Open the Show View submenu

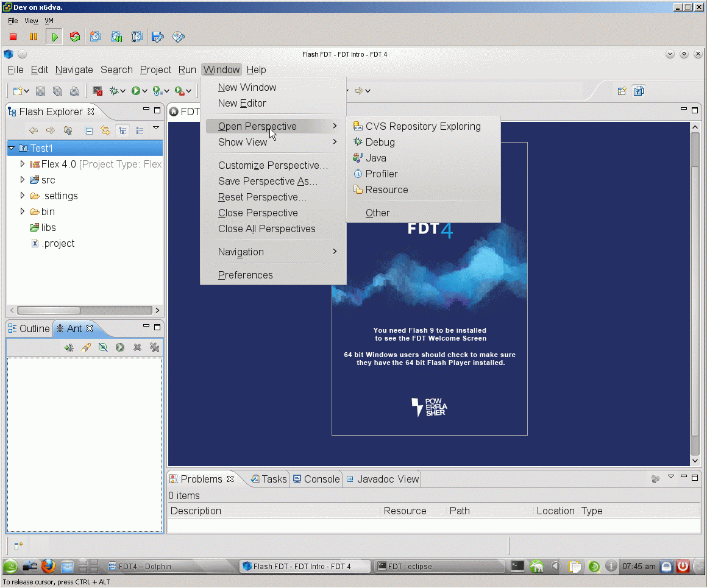tap(273, 142)
